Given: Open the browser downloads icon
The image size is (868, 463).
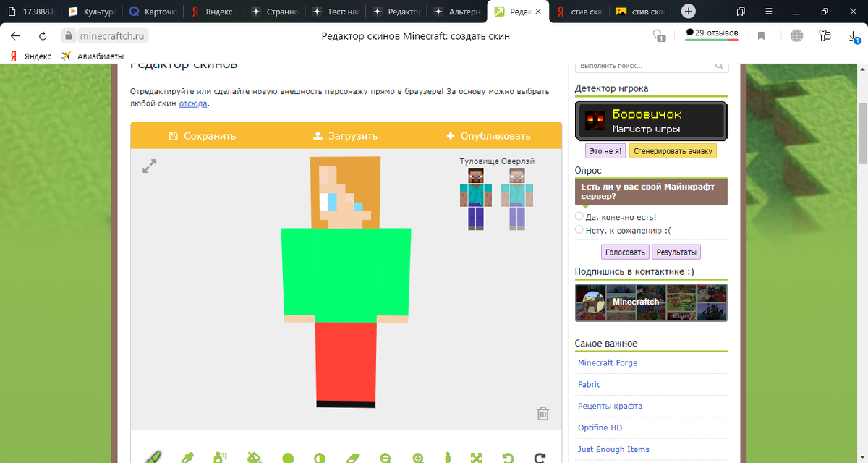Looking at the screenshot, I should [854, 35].
